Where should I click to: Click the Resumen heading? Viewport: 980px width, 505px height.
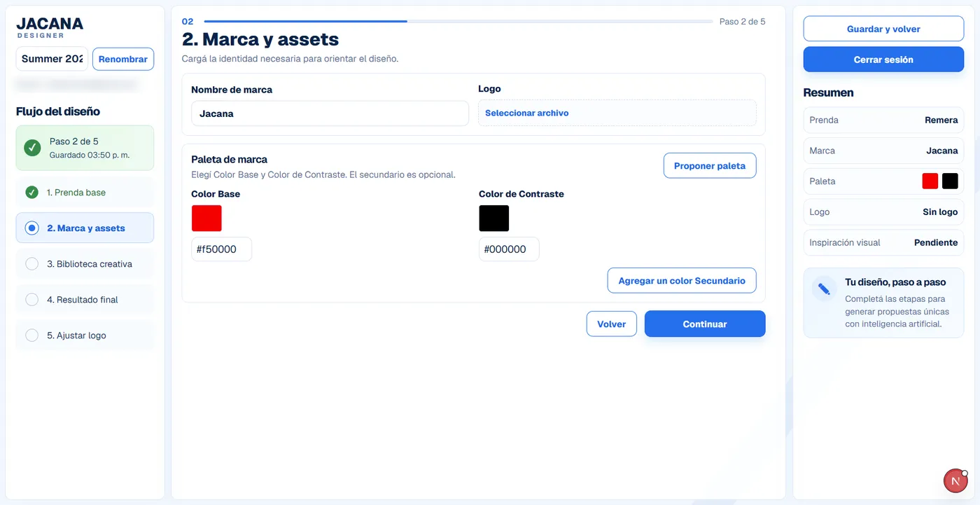(x=828, y=92)
